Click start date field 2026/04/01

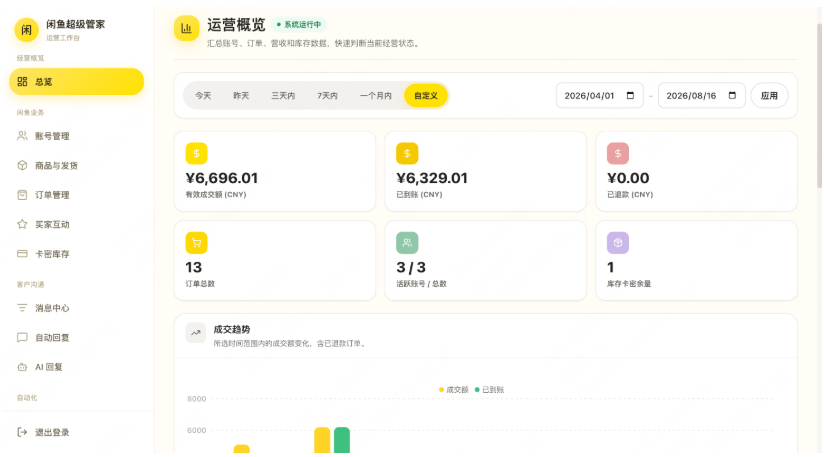tap(600, 96)
